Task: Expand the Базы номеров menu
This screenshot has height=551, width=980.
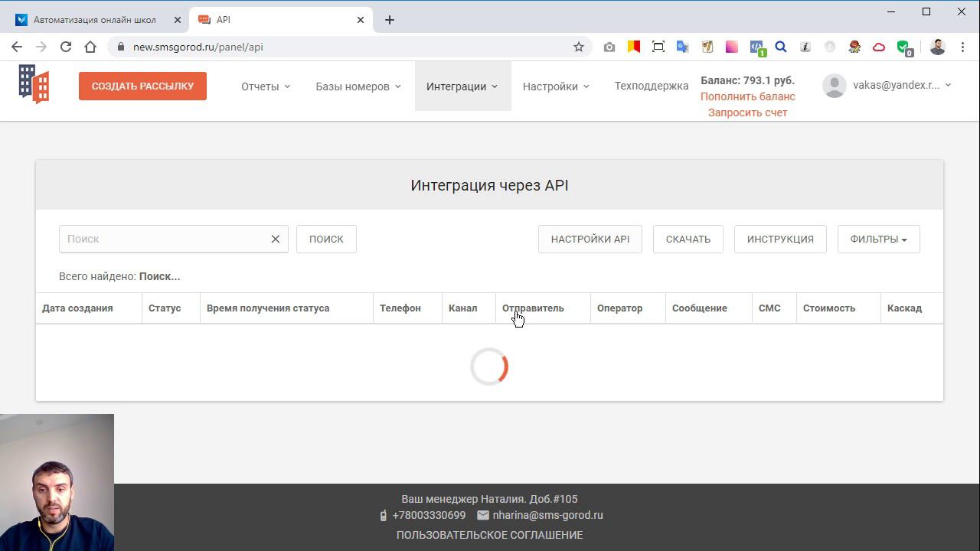Action: 358,86
